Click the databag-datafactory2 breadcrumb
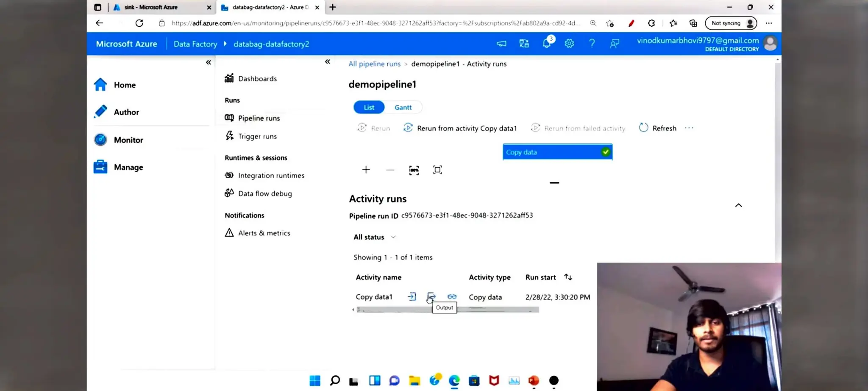Viewport: 868px width, 391px height. (x=271, y=44)
